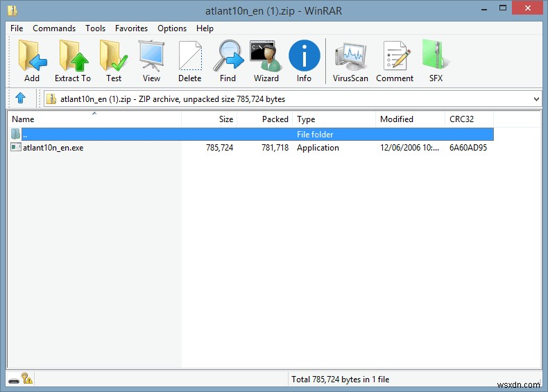Click the 6A60AD95 CRC32 value

coord(468,148)
